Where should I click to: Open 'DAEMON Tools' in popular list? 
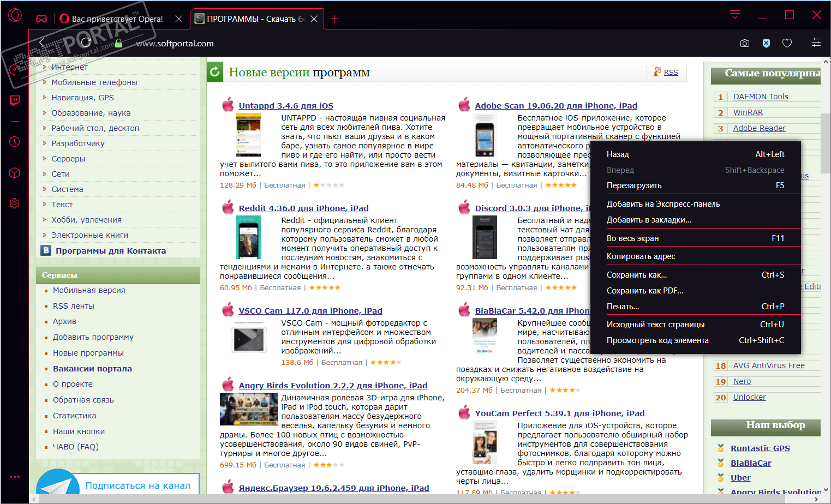[761, 97]
